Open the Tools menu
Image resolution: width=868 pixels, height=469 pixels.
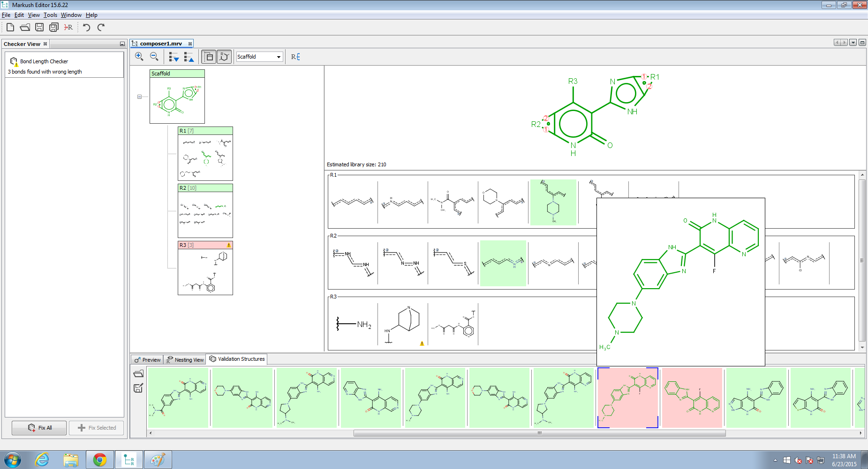(50, 15)
